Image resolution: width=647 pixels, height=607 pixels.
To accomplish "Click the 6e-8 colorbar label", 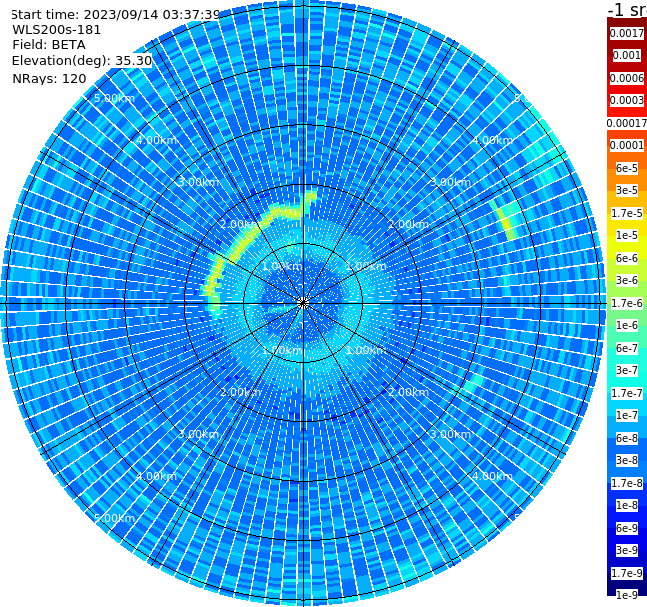I will tap(627, 438).
